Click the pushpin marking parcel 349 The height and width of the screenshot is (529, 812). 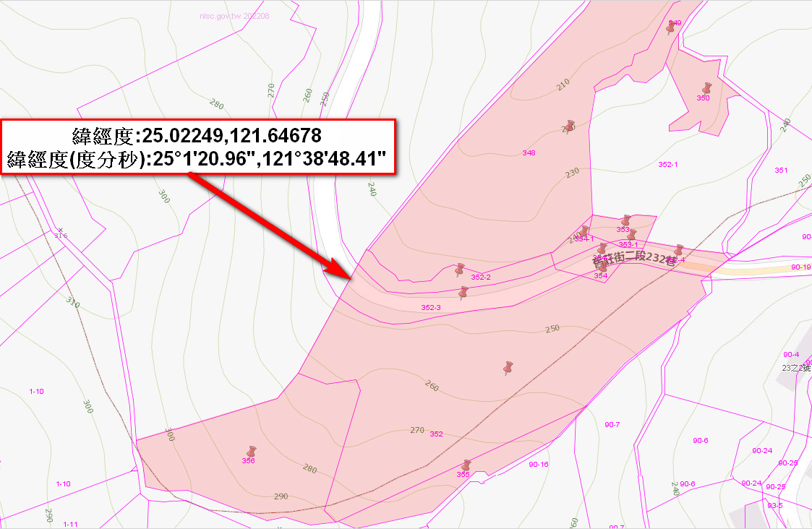670,28
